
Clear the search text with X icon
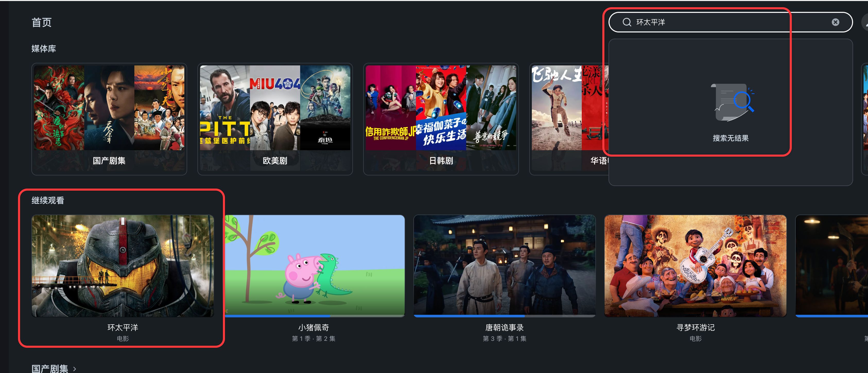point(835,22)
